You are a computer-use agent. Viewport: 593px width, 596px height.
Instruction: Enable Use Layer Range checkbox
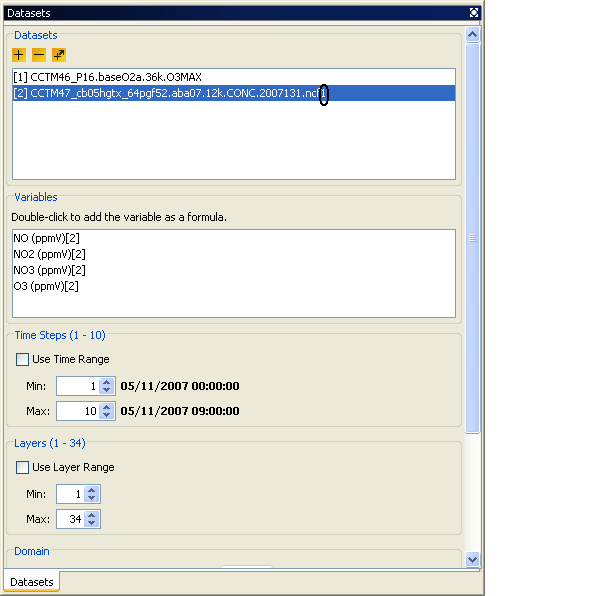[x=22, y=467]
